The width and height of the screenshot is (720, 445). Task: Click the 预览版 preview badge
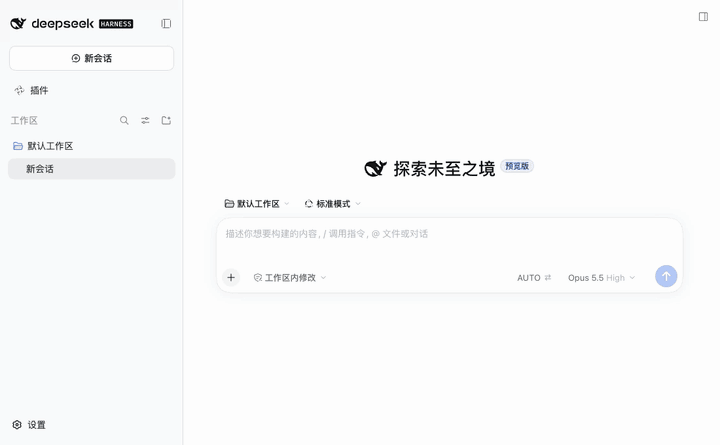pyautogui.click(x=517, y=166)
